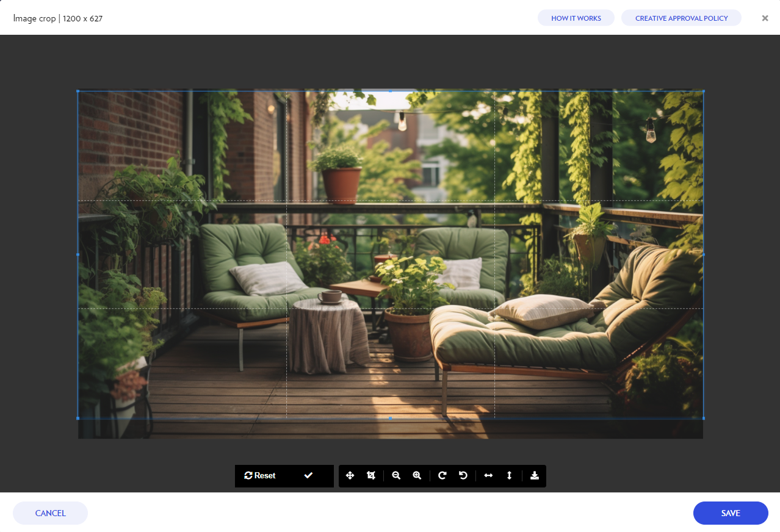The height and width of the screenshot is (532, 780).
Task: Open the How It Works link
Action: pos(576,18)
